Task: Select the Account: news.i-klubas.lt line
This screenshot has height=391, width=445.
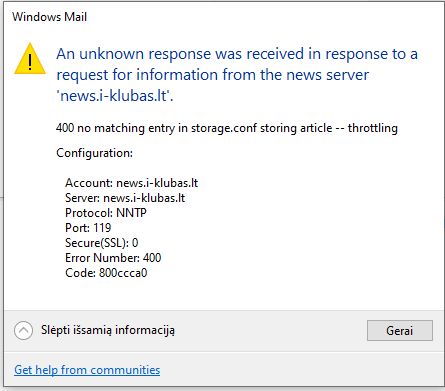Action: point(132,183)
